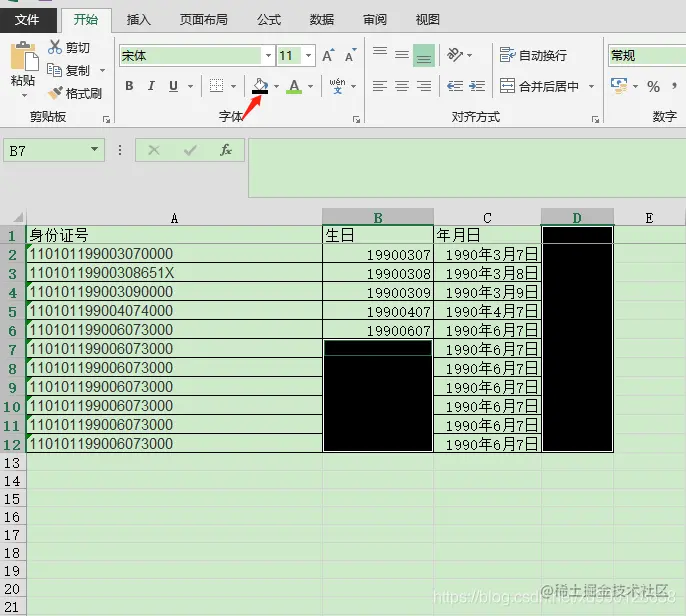Image resolution: width=686 pixels, height=616 pixels.
Task: Click the fill color paint bucket
Action: [x=260, y=86]
